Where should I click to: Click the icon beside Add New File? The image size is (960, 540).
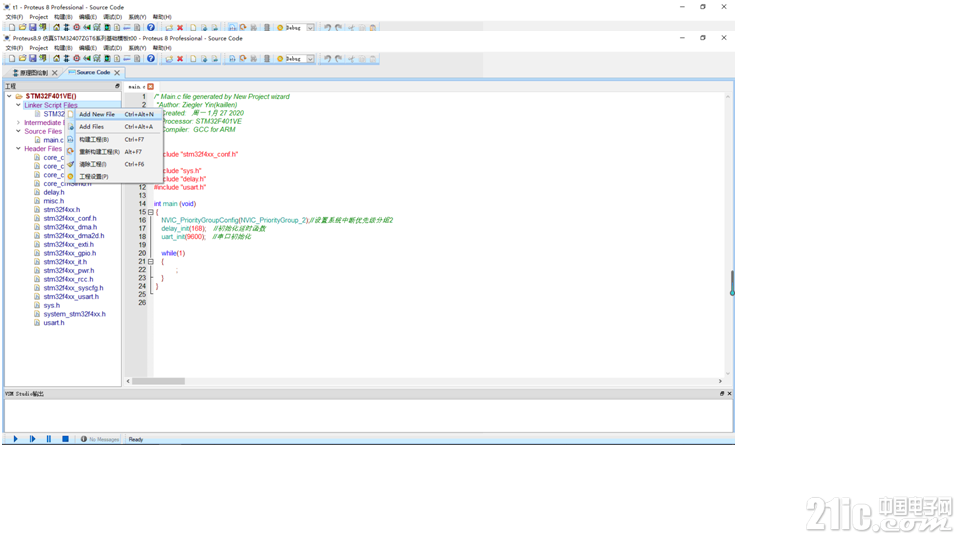click(70, 114)
